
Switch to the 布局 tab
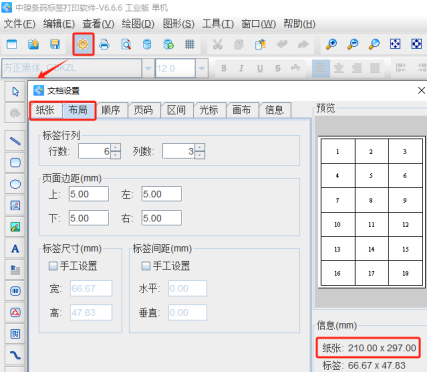pyautogui.click(x=78, y=110)
